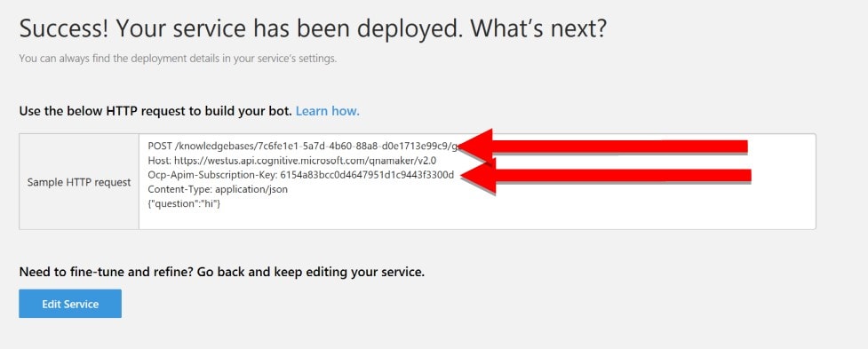
Task: Click the 'Need to fine-tune and refine' text
Action: pyautogui.click(x=221, y=272)
